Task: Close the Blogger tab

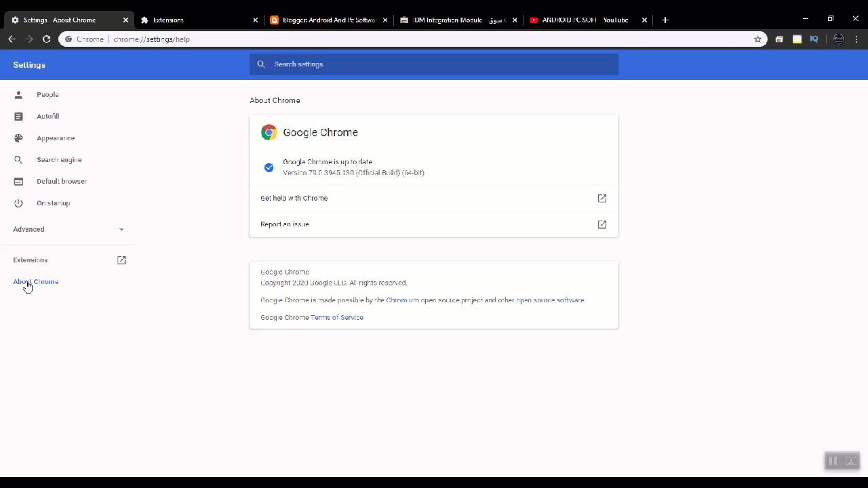Action: [385, 20]
